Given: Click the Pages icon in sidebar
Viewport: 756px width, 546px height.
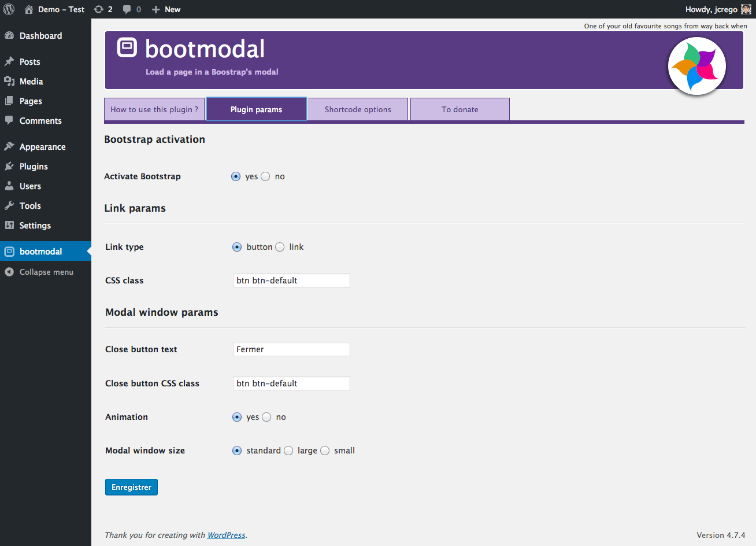Looking at the screenshot, I should 9,101.
